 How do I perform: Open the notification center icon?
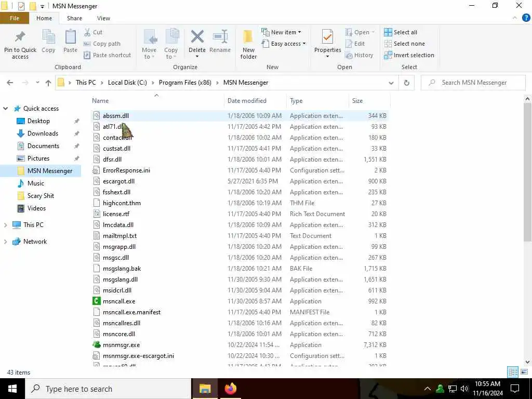515,389
